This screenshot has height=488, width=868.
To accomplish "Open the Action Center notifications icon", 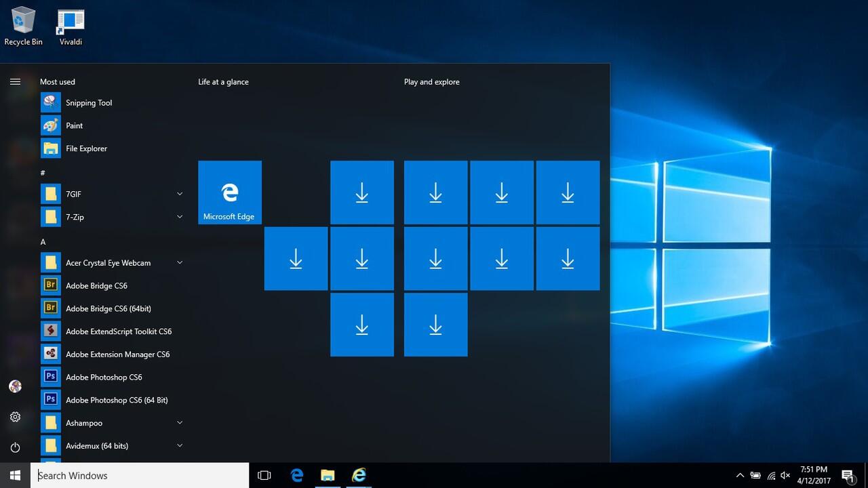I will point(848,475).
